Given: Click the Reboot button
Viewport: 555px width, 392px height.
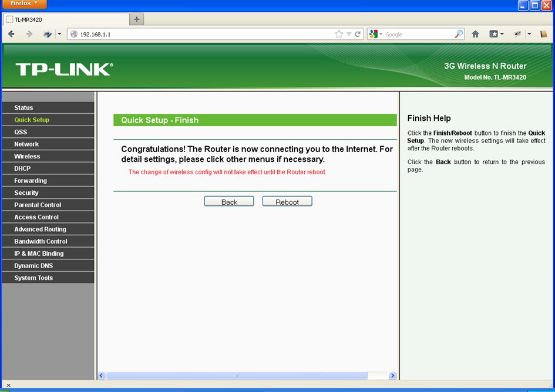Looking at the screenshot, I should click(x=287, y=201).
